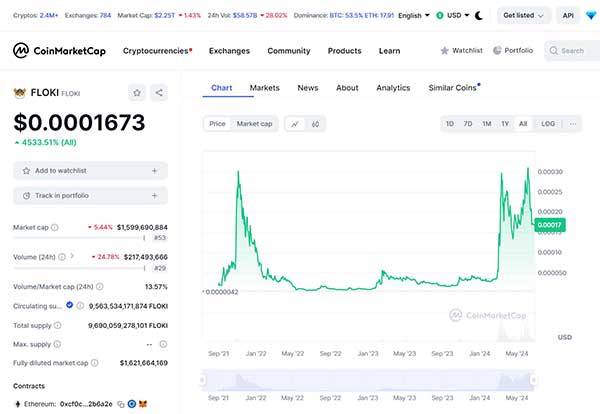600x414 pixels.
Task: Add token to MetaMask fox icon
Action: [x=143, y=404]
